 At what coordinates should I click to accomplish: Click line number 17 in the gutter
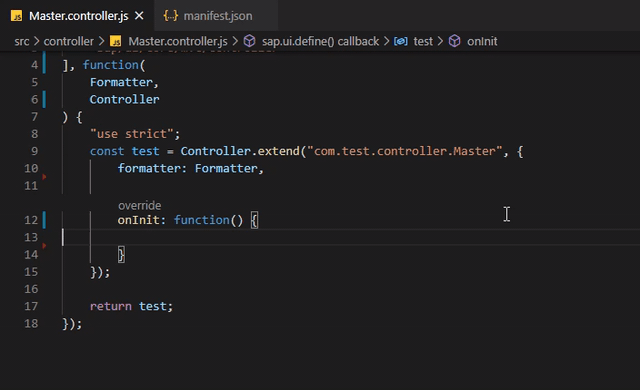tap(31, 306)
